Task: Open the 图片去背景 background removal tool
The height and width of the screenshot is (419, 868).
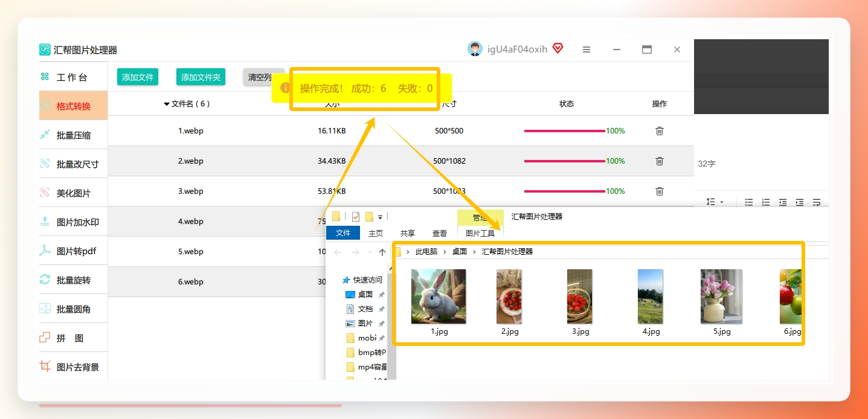Action: tap(73, 367)
